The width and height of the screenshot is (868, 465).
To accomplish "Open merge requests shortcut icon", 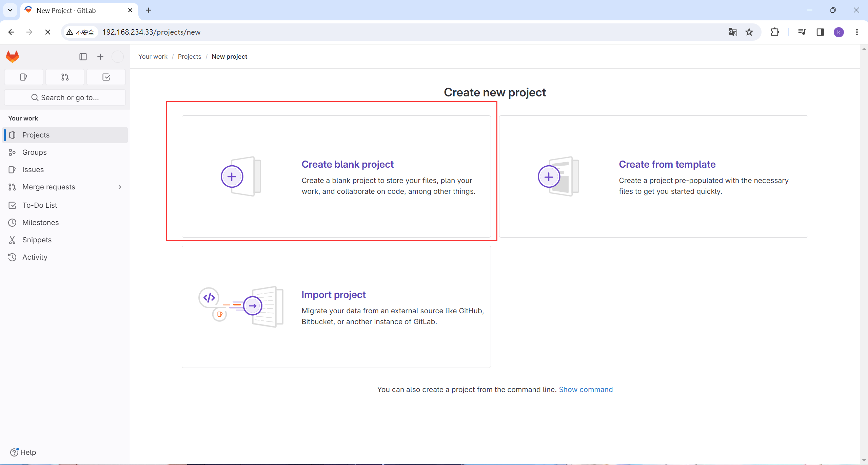I will [x=65, y=77].
